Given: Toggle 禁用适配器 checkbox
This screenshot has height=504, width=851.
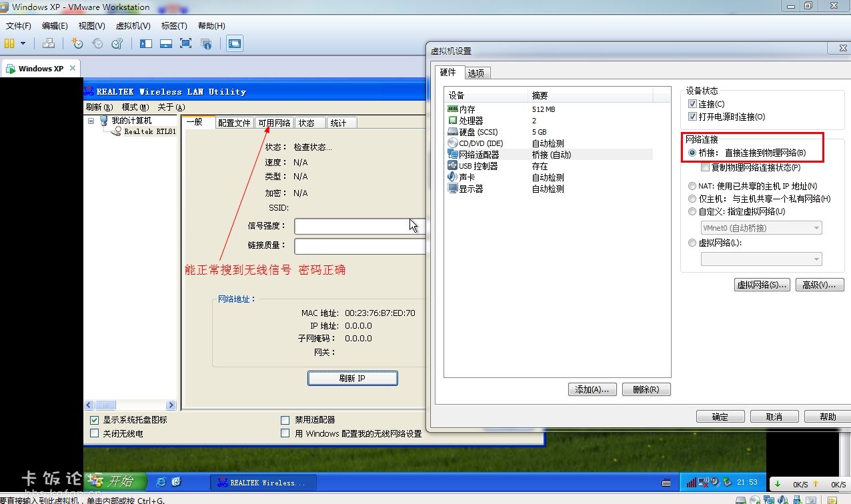Looking at the screenshot, I should click(x=285, y=420).
